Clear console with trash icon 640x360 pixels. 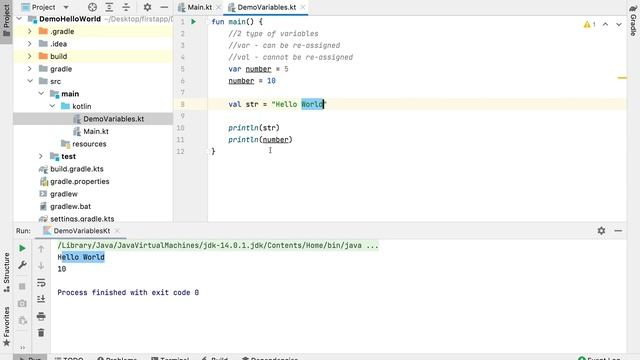41,333
